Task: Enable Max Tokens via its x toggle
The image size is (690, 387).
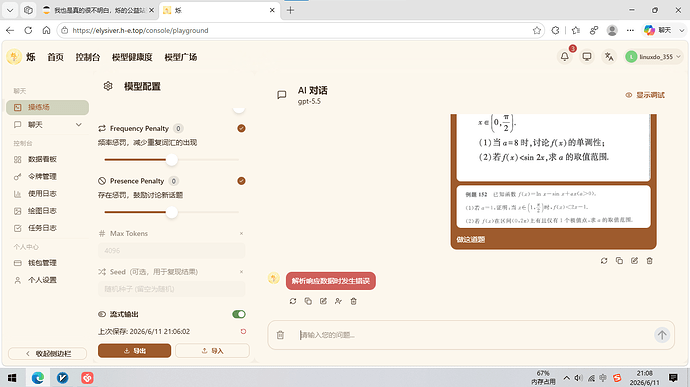Action: click(241, 234)
